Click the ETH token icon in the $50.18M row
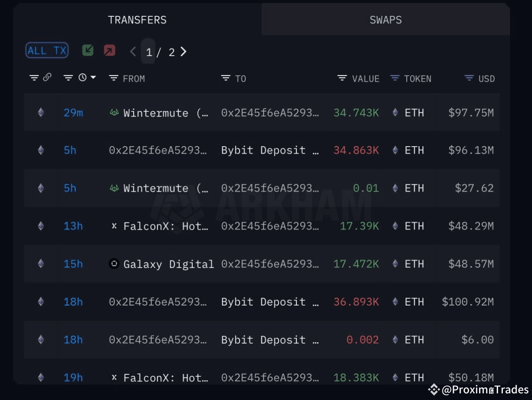The height and width of the screenshot is (400, 532). (x=396, y=377)
